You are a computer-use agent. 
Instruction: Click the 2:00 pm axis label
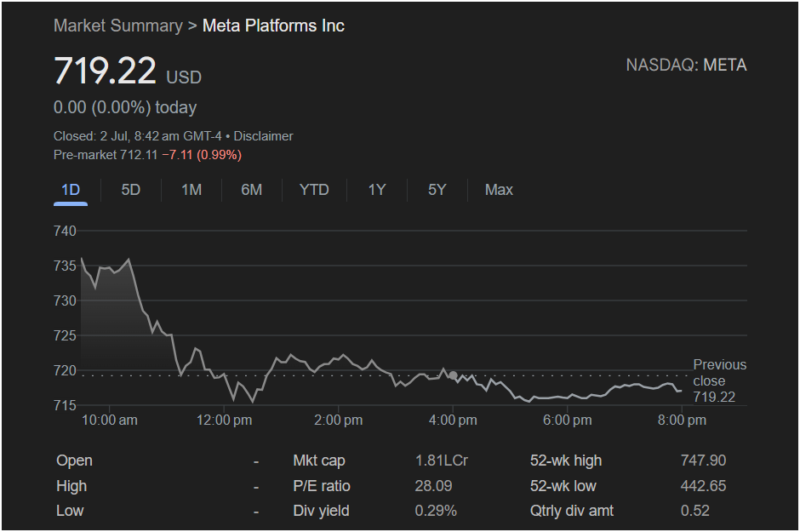pyautogui.click(x=338, y=420)
